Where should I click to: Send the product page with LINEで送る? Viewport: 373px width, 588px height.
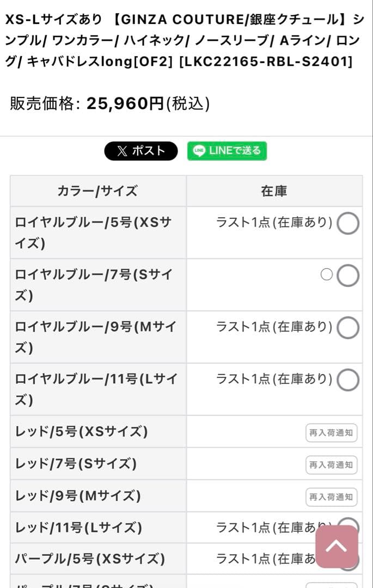227,151
